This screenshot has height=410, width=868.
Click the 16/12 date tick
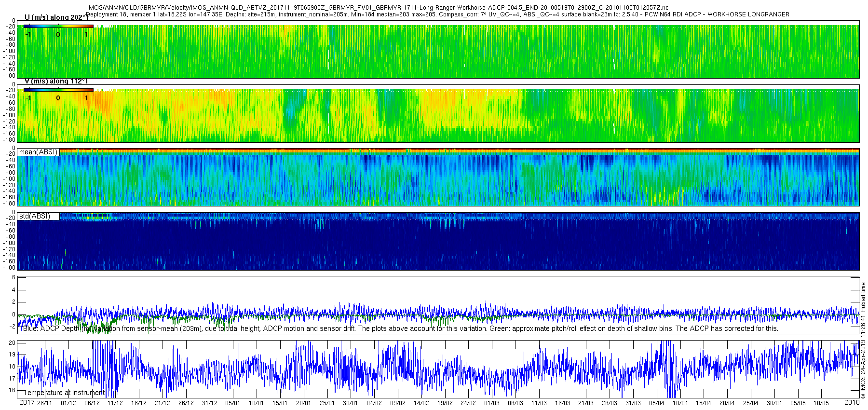coord(138,403)
